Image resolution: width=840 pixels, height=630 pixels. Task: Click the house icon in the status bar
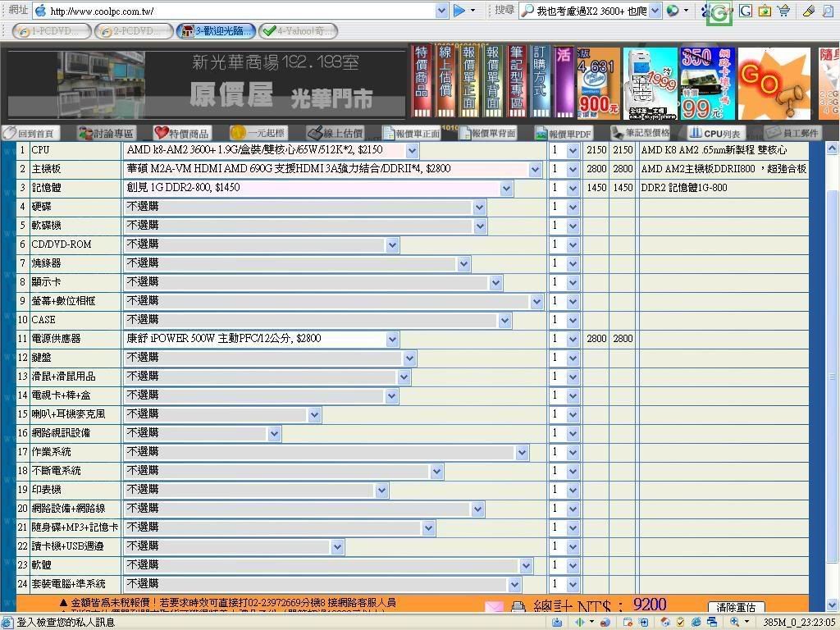(x=665, y=622)
